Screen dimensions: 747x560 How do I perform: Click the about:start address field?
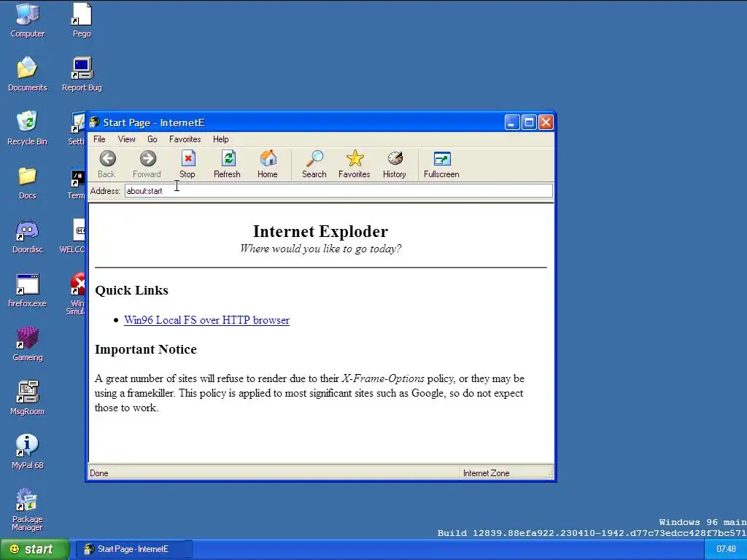(x=338, y=191)
